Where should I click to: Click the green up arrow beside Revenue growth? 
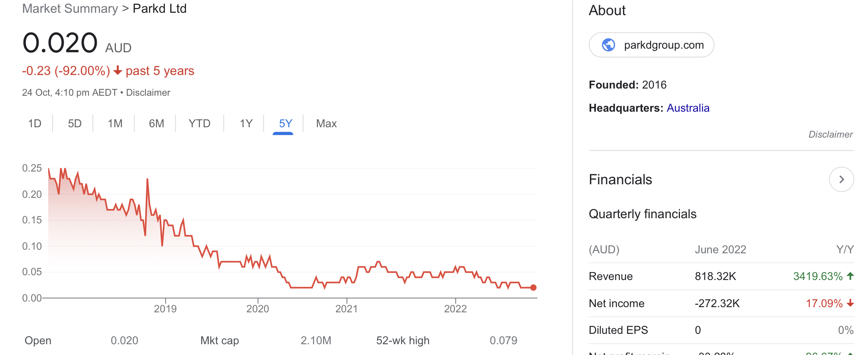[850, 276]
